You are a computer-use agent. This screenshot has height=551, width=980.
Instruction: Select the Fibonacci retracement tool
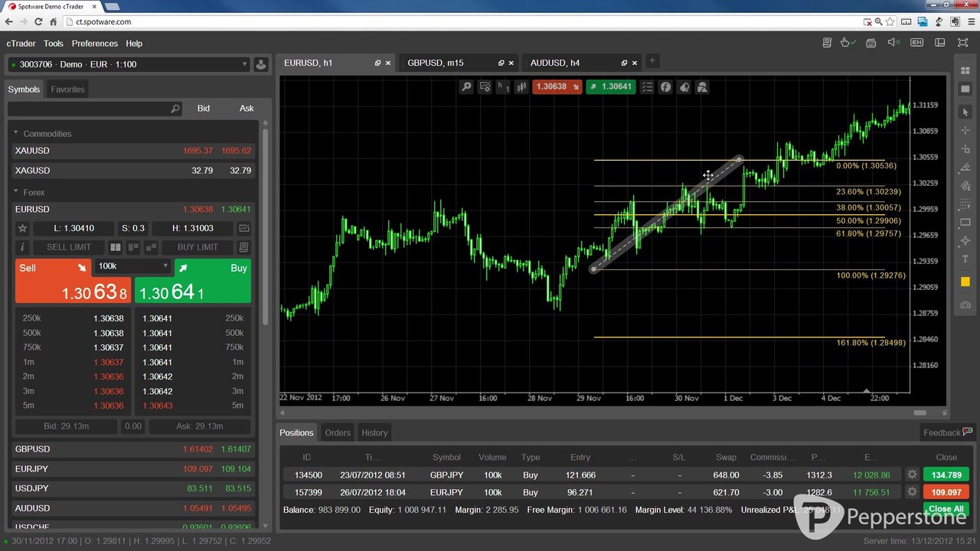965,204
